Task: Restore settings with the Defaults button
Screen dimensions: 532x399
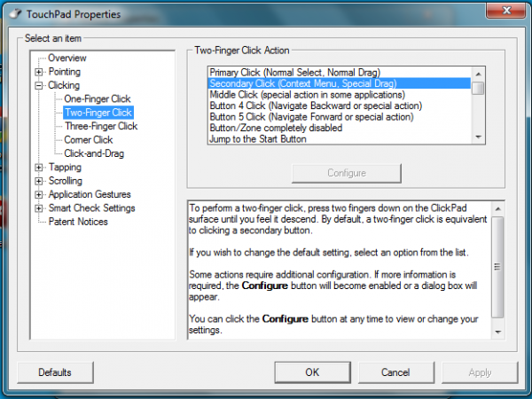Action: (55, 372)
